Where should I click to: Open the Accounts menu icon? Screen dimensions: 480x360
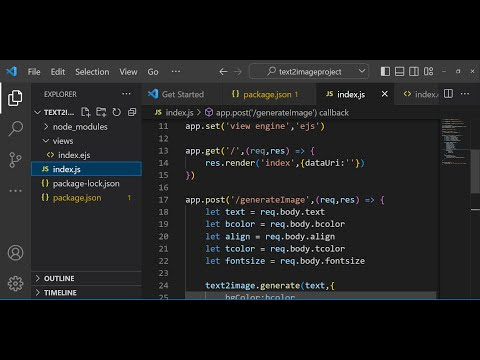click(x=15, y=253)
